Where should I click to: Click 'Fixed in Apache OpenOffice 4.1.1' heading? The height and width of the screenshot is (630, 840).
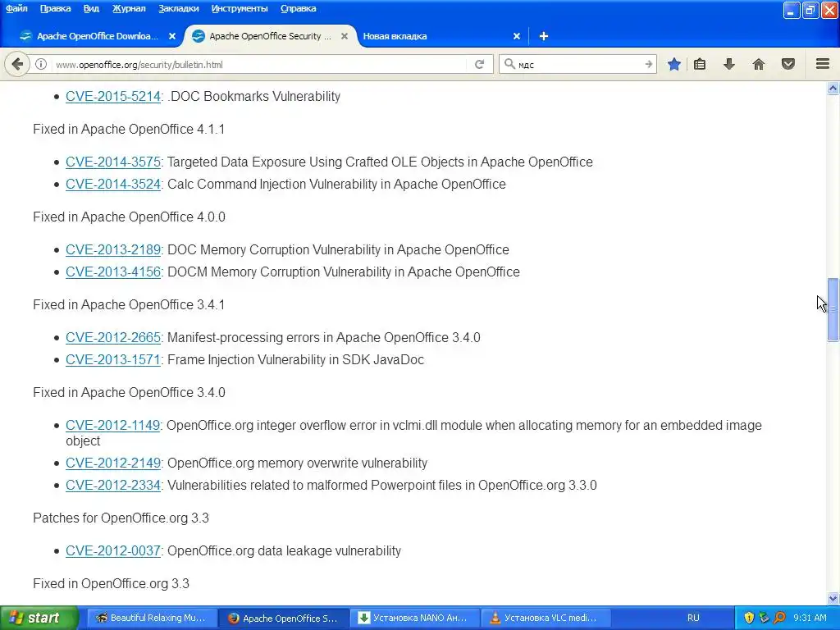(129, 129)
